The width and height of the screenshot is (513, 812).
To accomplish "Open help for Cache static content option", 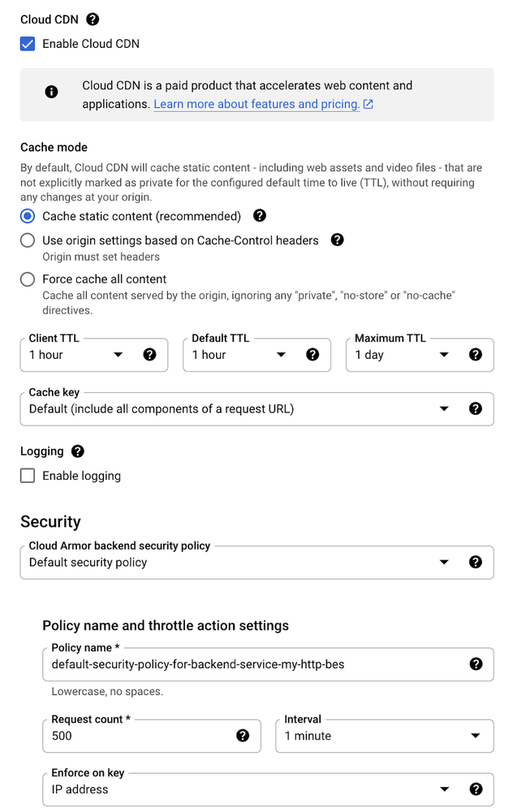I will 260,216.
